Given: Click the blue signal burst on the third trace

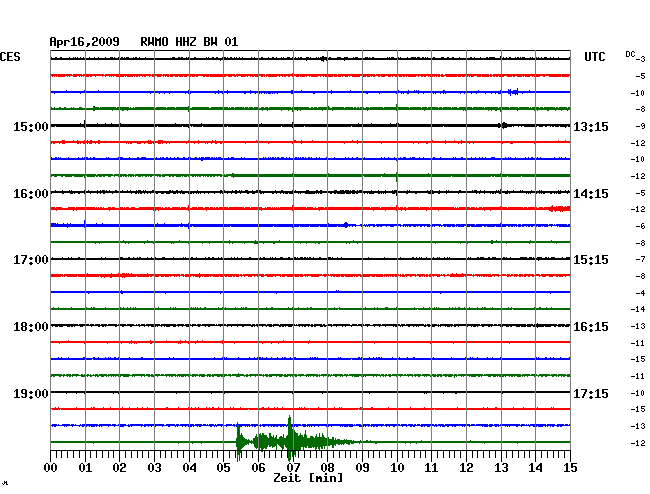Looking at the screenshot, I should 513,92.
